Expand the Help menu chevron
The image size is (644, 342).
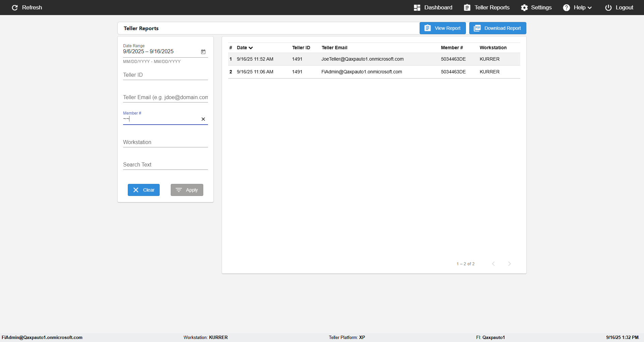[x=590, y=8]
